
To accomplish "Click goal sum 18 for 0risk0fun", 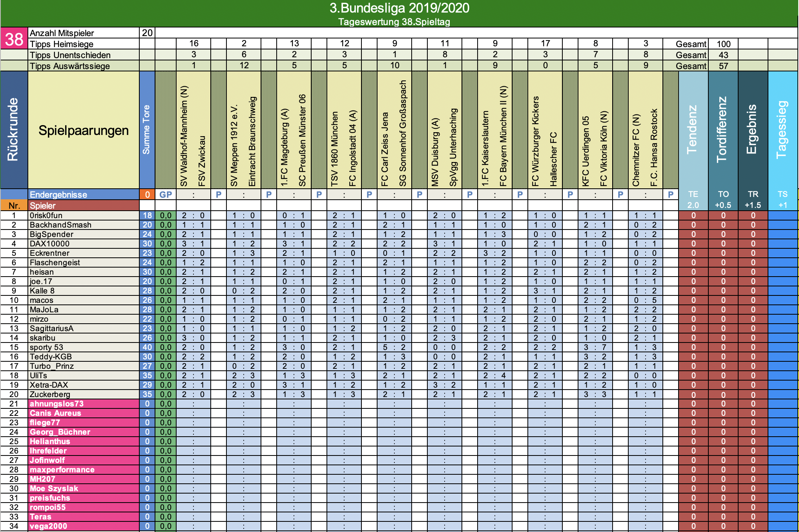I will (147, 215).
